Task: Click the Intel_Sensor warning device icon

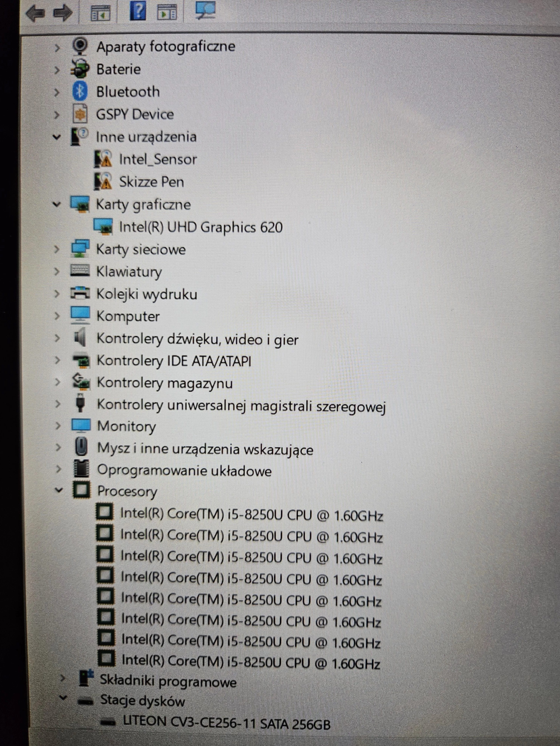Action: click(103, 159)
